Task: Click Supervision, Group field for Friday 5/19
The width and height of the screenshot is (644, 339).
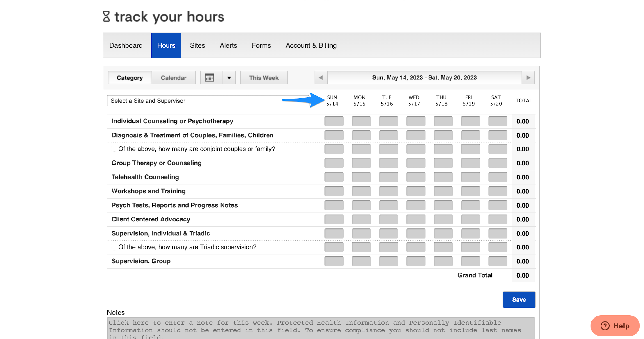Action: pyautogui.click(x=470, y=261)
